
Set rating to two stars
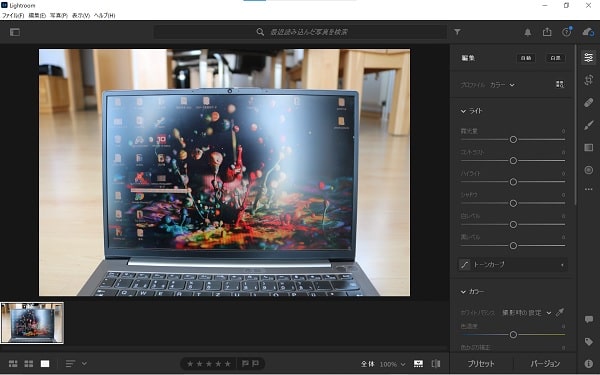[200, 364]
